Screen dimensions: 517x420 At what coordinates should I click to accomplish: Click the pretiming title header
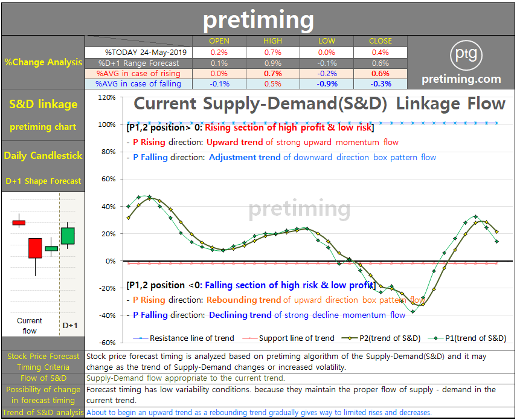pos(258,19)
